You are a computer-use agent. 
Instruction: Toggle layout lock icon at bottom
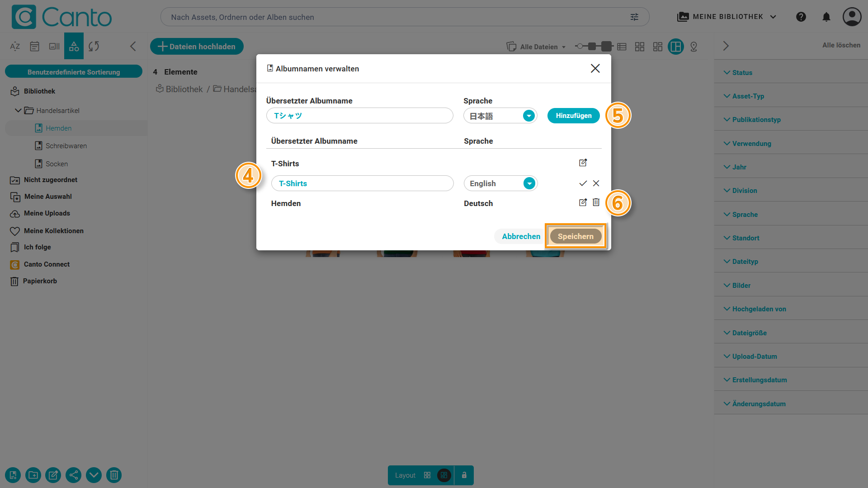464,475
